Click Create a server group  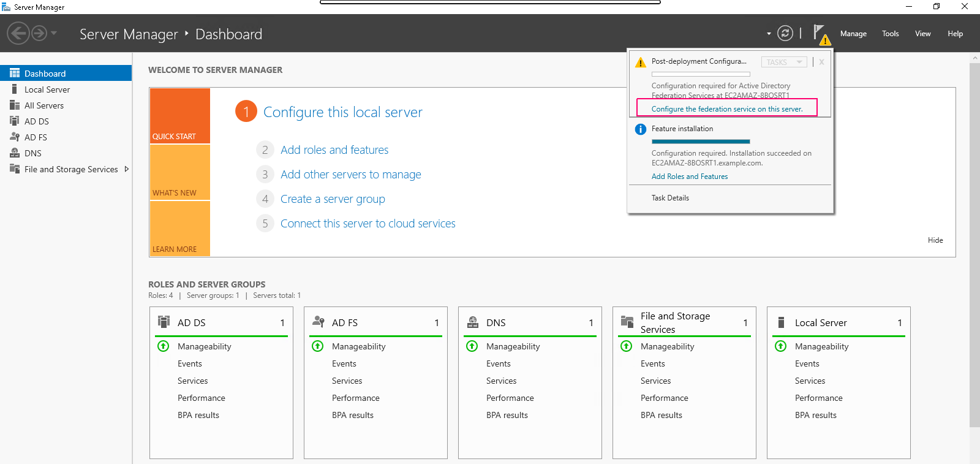(333, 199)
